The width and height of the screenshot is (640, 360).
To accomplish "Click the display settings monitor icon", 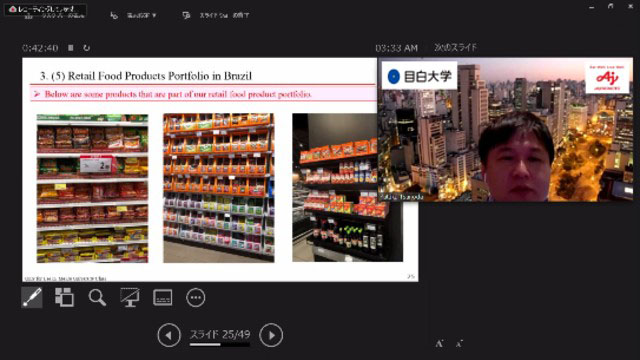I will pos(114,16).
